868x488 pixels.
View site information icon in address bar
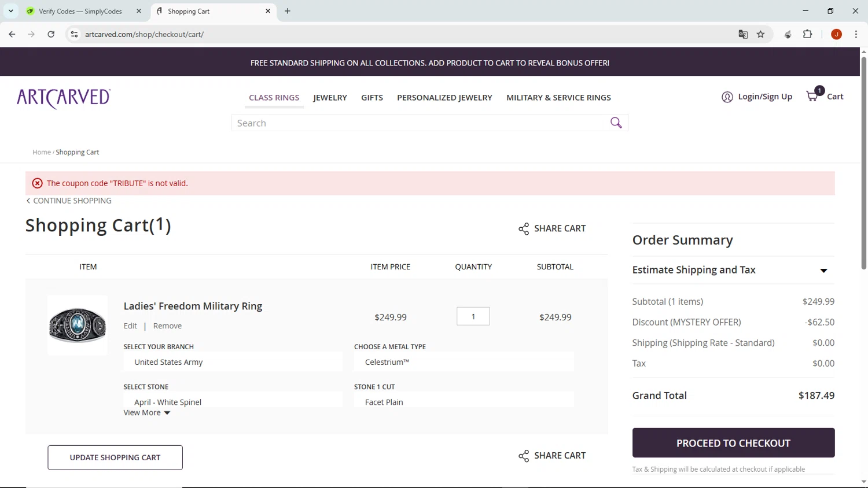point(74,34)
